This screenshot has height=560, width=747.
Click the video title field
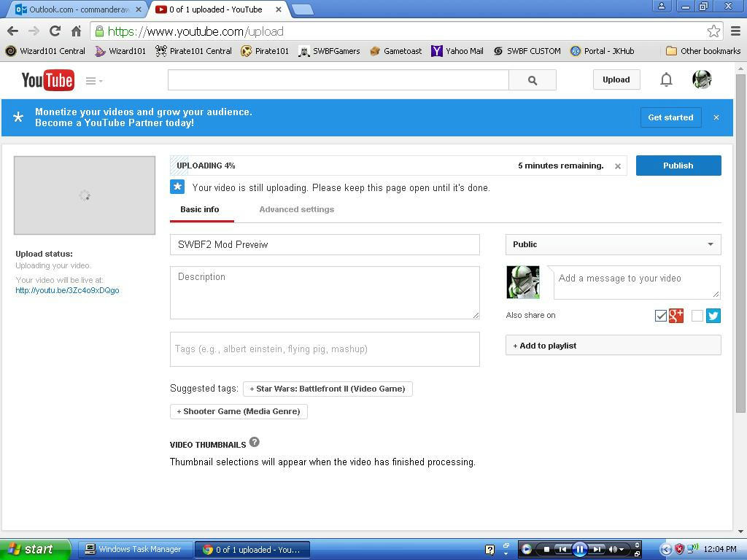click(325, 244)
